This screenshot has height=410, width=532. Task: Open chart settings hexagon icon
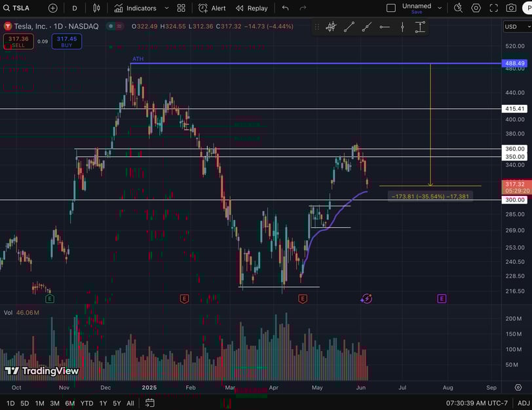click(476, 8)
